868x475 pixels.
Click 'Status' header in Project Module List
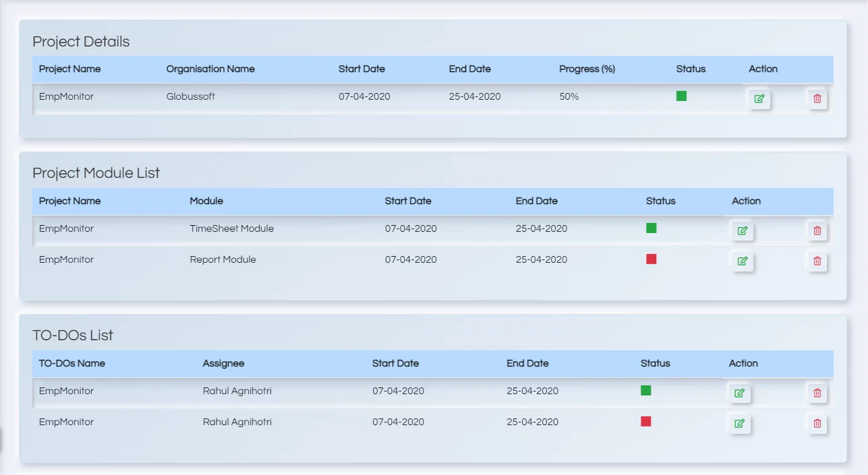click(x=661, y=201)
